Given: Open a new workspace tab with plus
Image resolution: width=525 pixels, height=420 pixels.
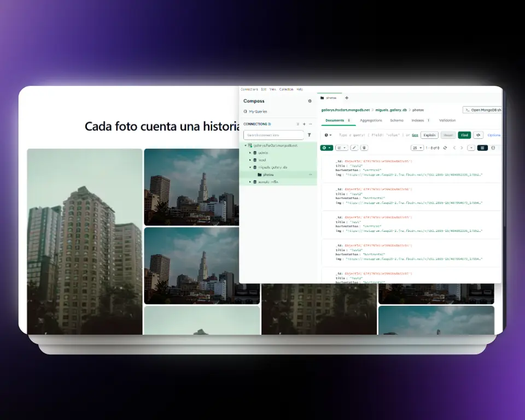Looking at the screenshot, I should [x=347, y=98].
